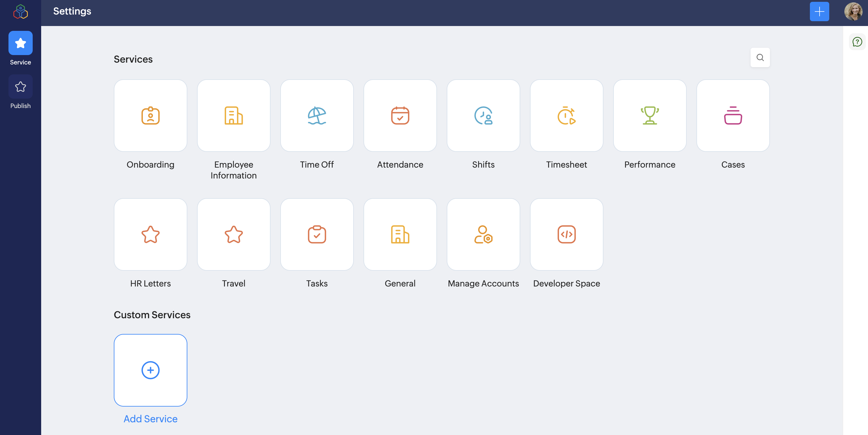Select the Time Off umbrella icon

coord(317,116)
